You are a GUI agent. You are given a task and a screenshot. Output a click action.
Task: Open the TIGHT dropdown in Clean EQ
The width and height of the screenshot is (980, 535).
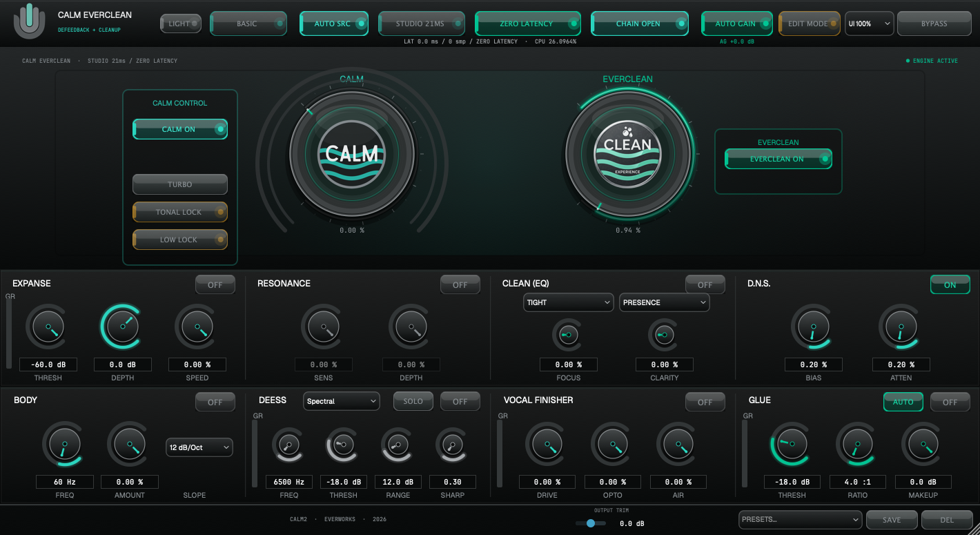(x=568, y=302)
